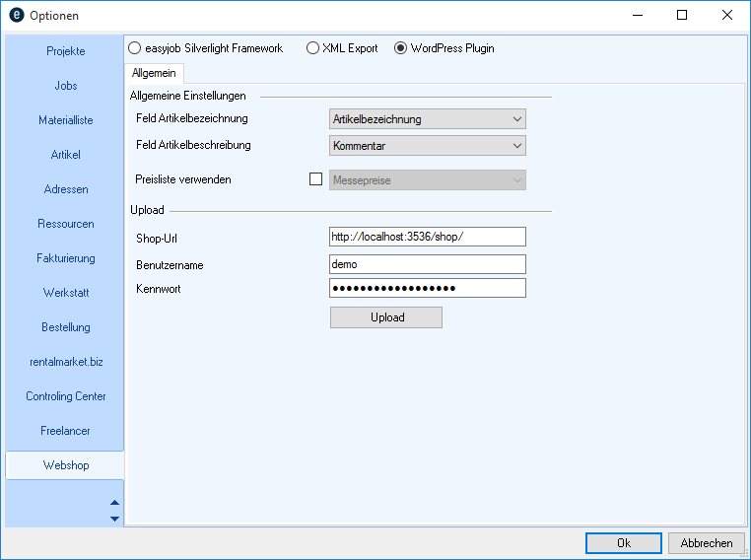Image resolution: width=751 pixels, height=560 pixels.
Task: Switch to the Allgemein tab
Action: (154, 73)
